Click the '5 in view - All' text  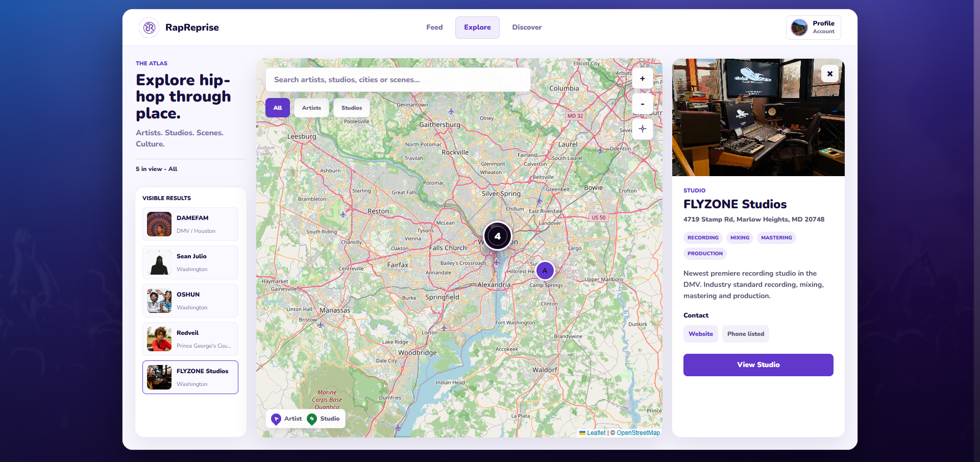pyautogui.click(x=157, y=169)
